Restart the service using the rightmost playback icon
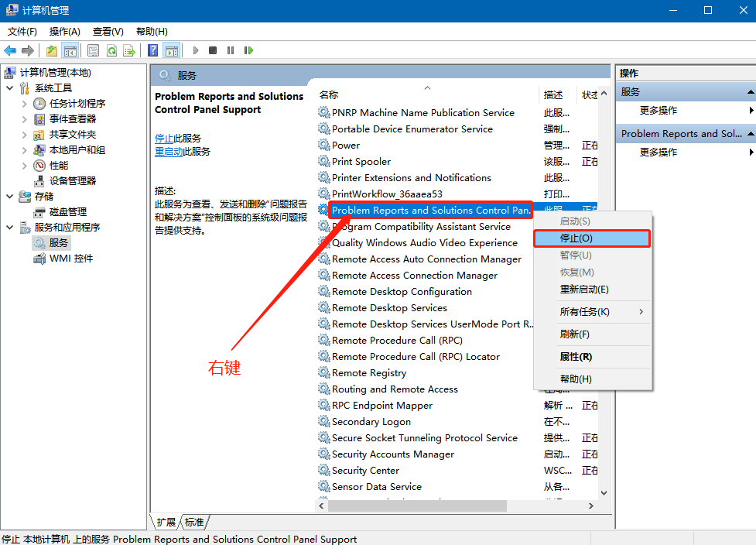 pos(248,50)
